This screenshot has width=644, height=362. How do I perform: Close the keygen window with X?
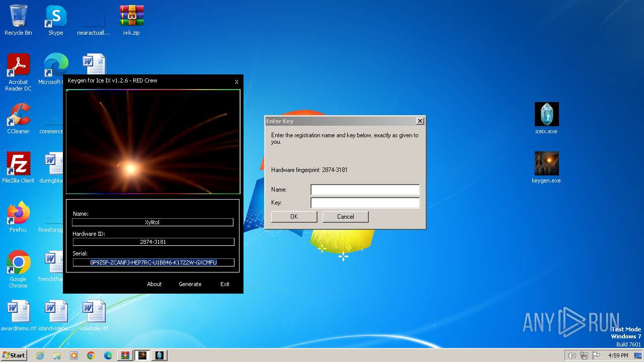click(236, 82)
